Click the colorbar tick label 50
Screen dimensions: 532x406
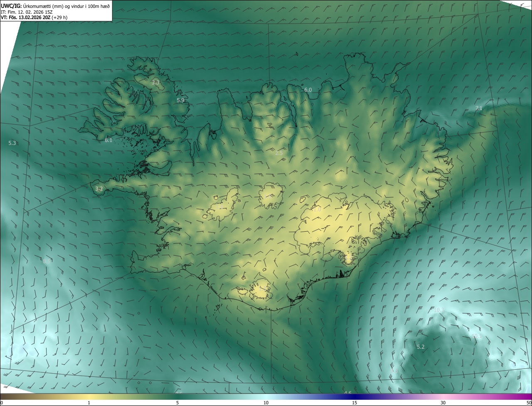tap(529, 403)
